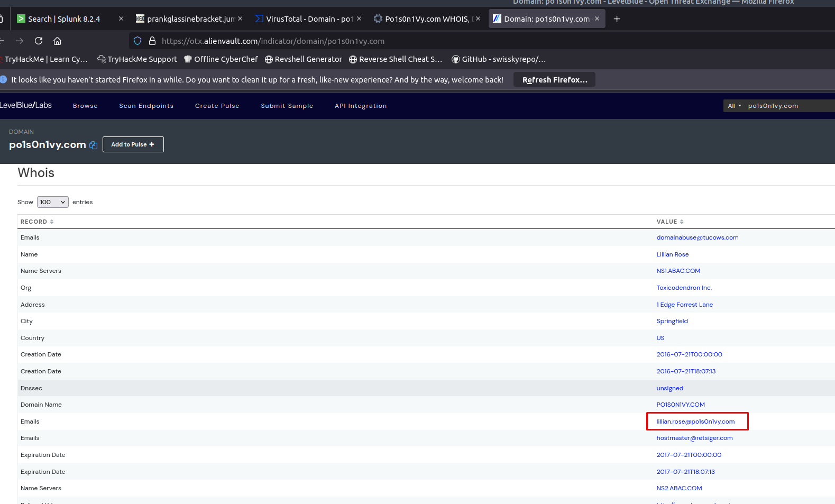Open Reverse Shell Cheat Sheet bookmark

click(x=396, y=59)
